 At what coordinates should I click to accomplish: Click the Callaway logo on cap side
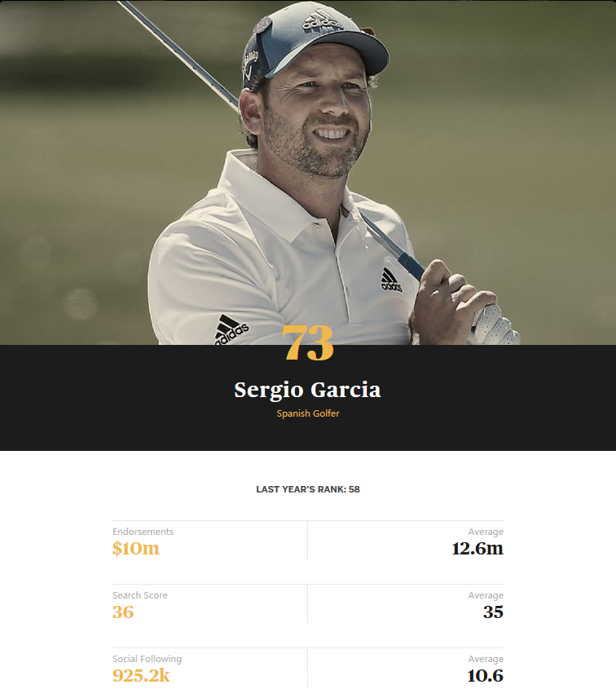pos(250,67)
